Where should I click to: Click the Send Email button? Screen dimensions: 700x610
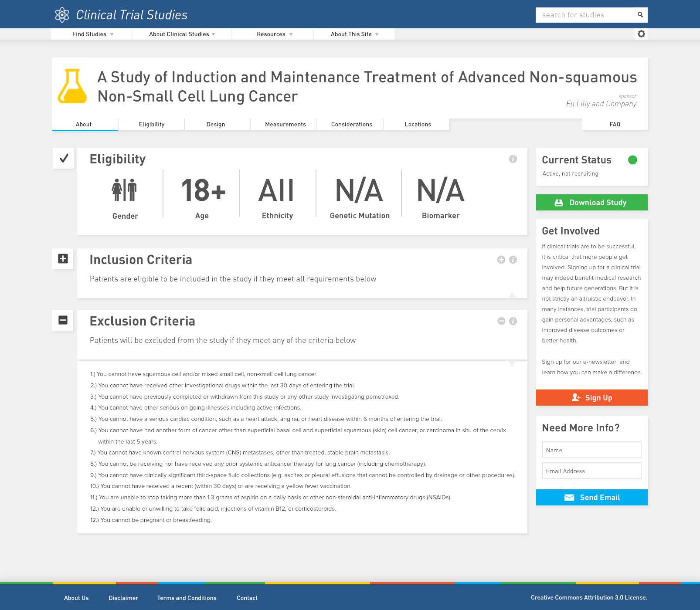pos(591,497)
